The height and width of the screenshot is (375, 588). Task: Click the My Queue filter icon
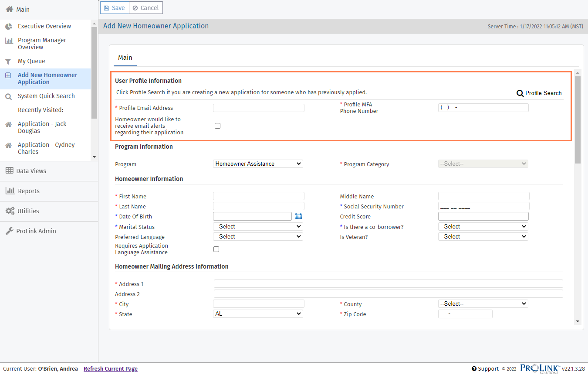pyautogui.click(x=8, y=61)
